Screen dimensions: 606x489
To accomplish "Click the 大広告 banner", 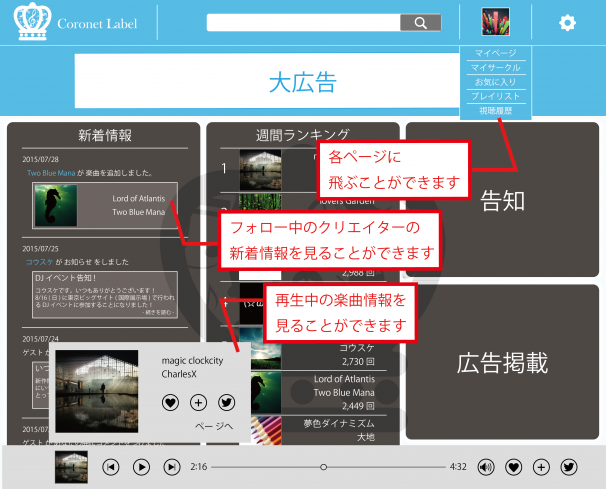I will click(267, 81).
